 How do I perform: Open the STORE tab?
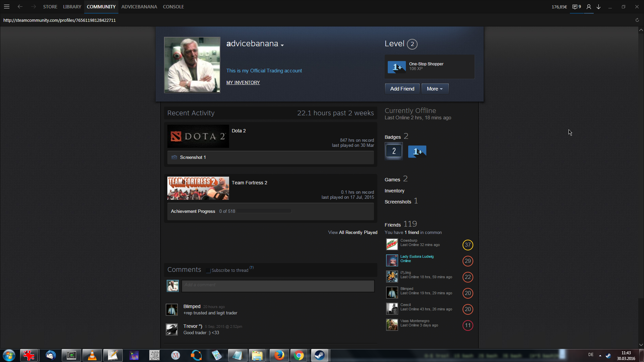(50, 7)
